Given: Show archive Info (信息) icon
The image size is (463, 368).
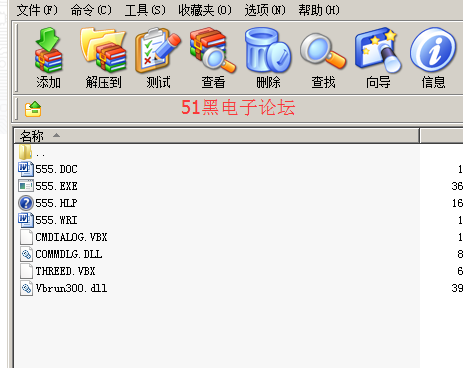Looking at the screenshot, I should point(433,50).
